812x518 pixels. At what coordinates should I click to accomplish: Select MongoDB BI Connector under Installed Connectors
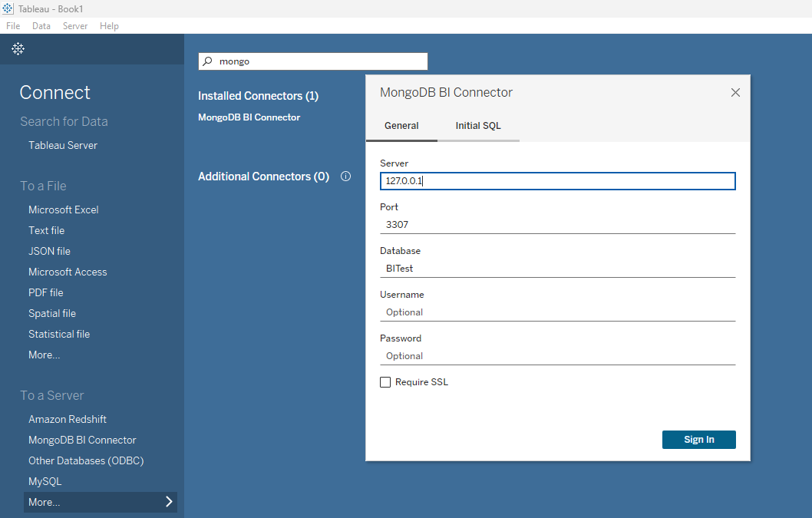tap(249, 117)
